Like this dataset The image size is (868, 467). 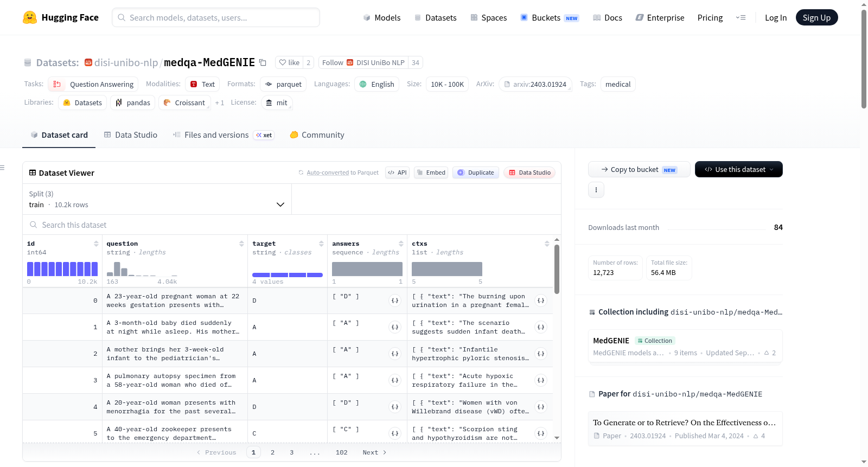click(289, 62)
